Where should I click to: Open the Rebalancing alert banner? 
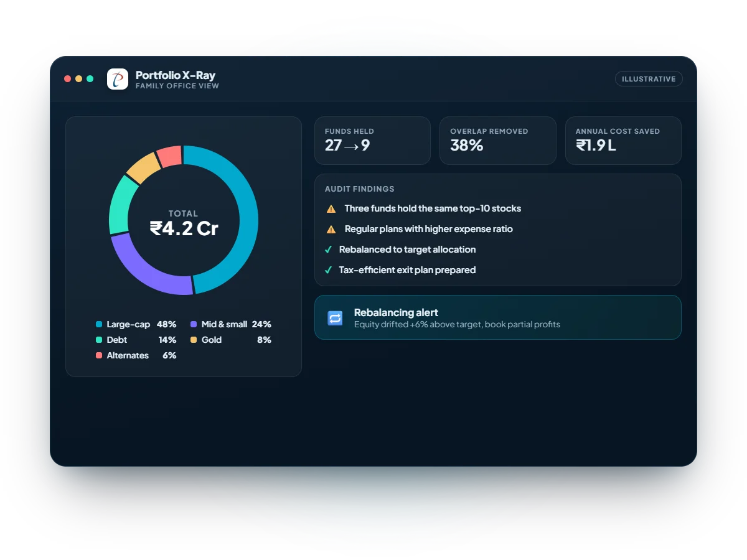tap(498, 317)
